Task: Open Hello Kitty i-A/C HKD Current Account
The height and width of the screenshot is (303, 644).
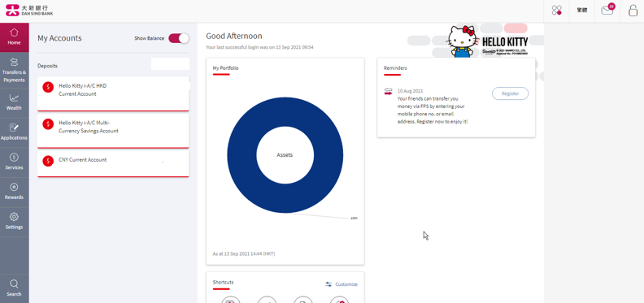Action: pos(113,93)
